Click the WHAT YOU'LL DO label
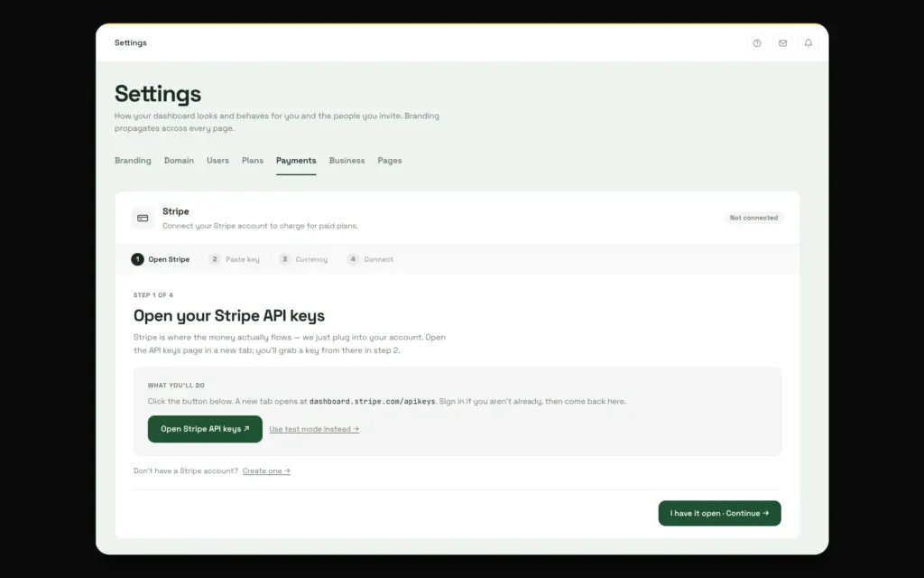 pos(176,385)
